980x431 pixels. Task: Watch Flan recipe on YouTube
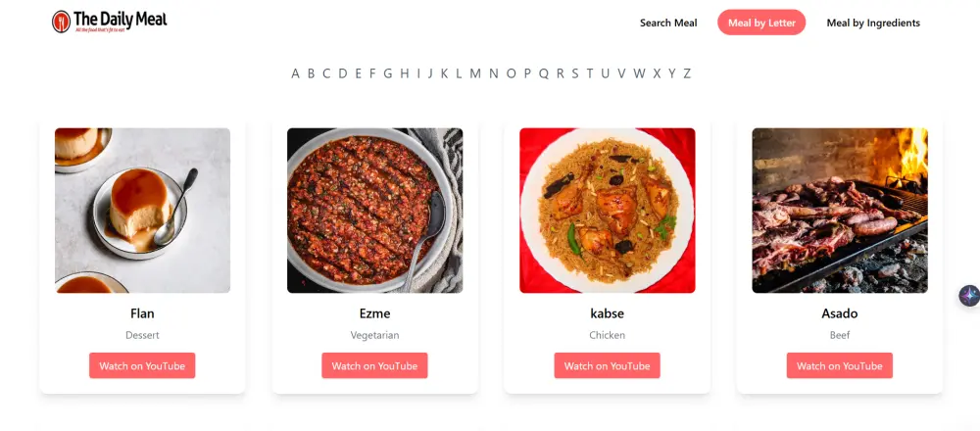[x=142, y=365]
